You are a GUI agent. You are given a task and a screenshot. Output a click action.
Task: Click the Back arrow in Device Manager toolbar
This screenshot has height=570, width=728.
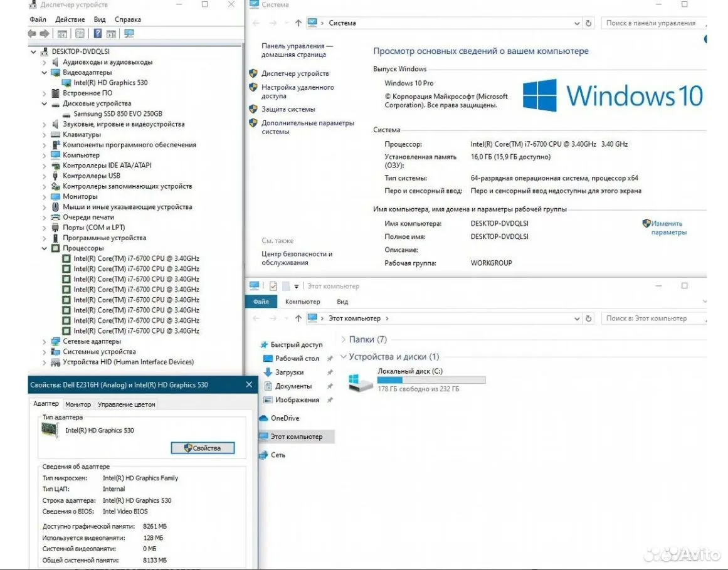(32, 33)
